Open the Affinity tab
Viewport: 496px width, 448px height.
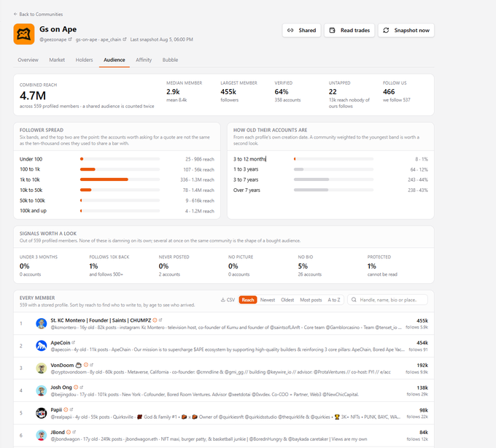click(144, 60)
